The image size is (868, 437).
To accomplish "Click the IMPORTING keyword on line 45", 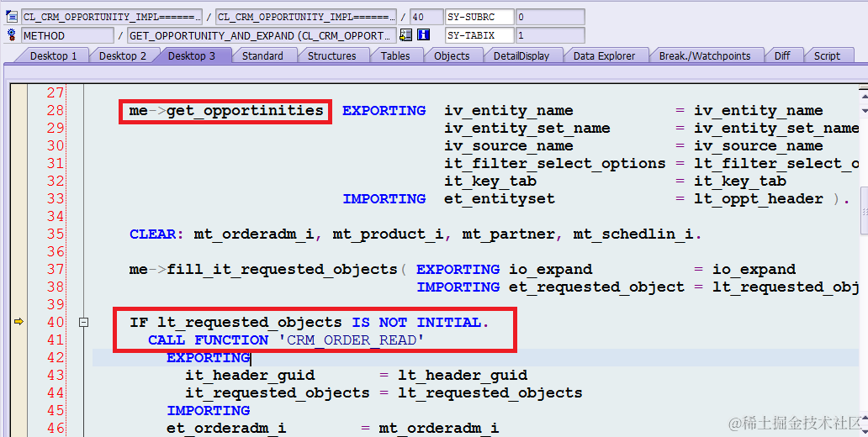I will [x=208, y=410].
